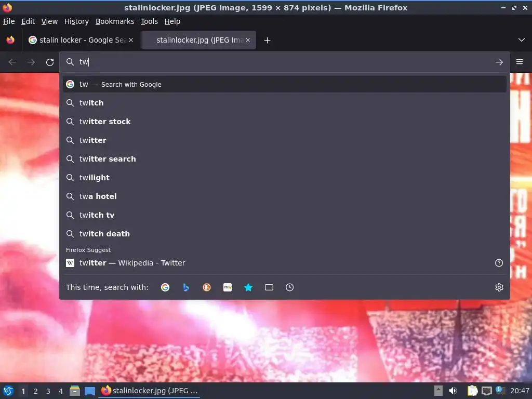Submit the URL with the go arrow
Screen dimensions: 532x399
[x=499, y=62]
